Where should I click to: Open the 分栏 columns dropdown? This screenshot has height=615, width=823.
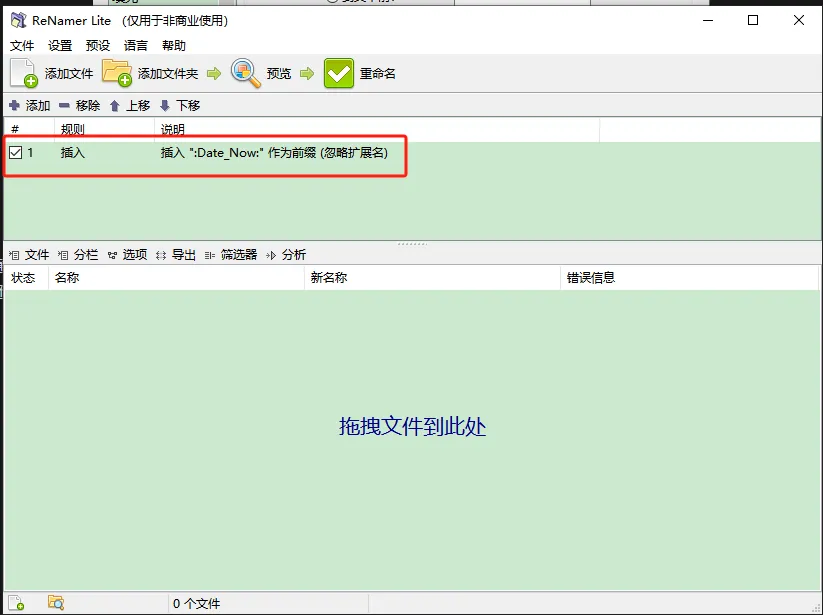78,255
